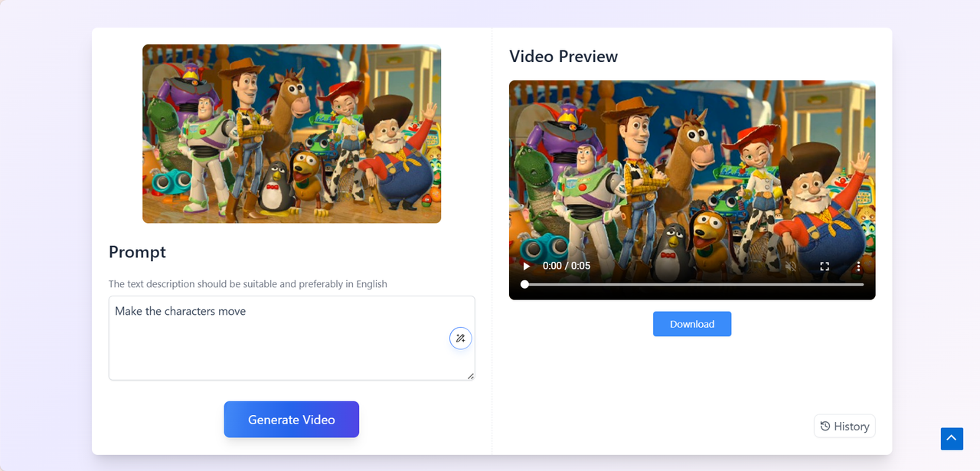Click the Video Preview heading
The image size is (980, 471).
coord(563,57)
